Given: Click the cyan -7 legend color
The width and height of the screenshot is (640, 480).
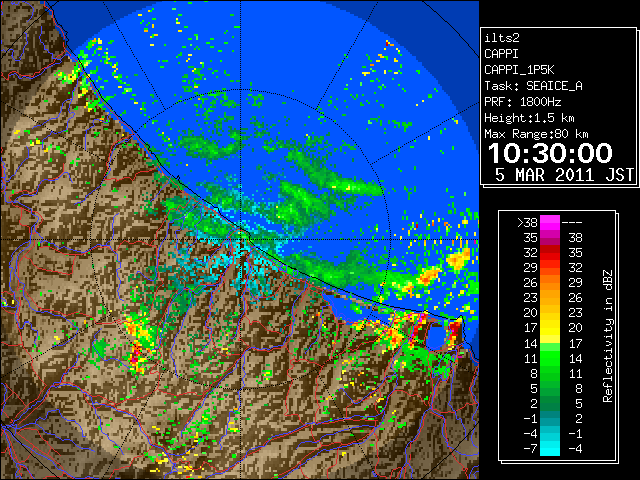Looking at the screenshot, I should [x=550, y=448].
